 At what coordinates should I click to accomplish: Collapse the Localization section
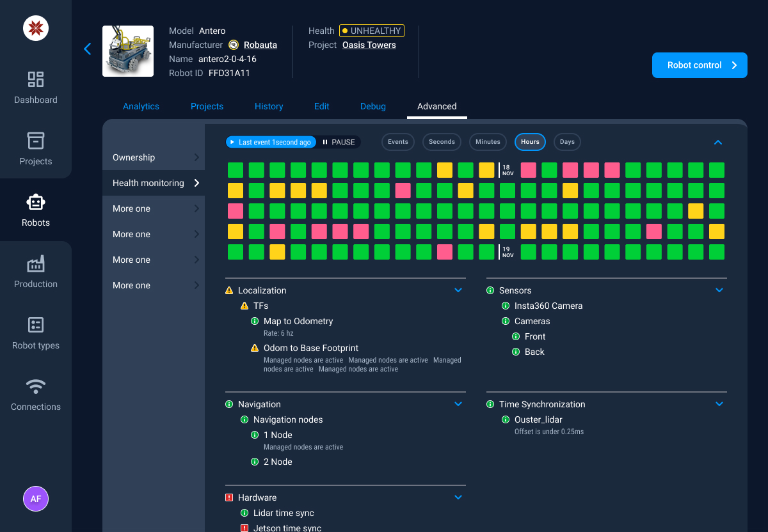[458, 290]
